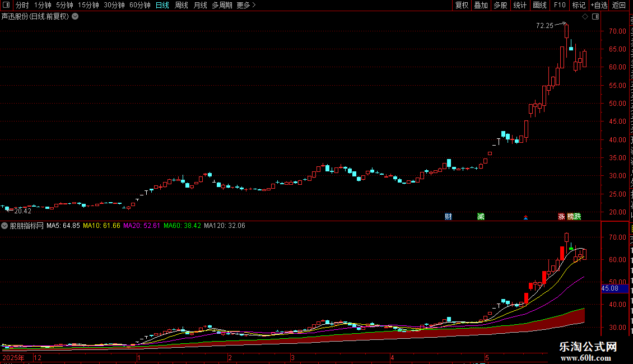Click the 45.08 price cursor box
Viewport: 633px width, 364px height.
click(x=615, y=288)
